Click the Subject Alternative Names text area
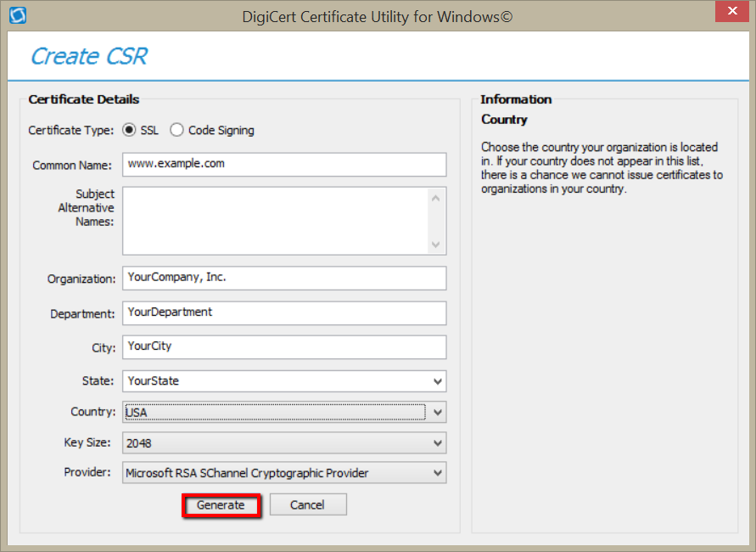Viewport: 756px width, 552px height. [276, 221]
